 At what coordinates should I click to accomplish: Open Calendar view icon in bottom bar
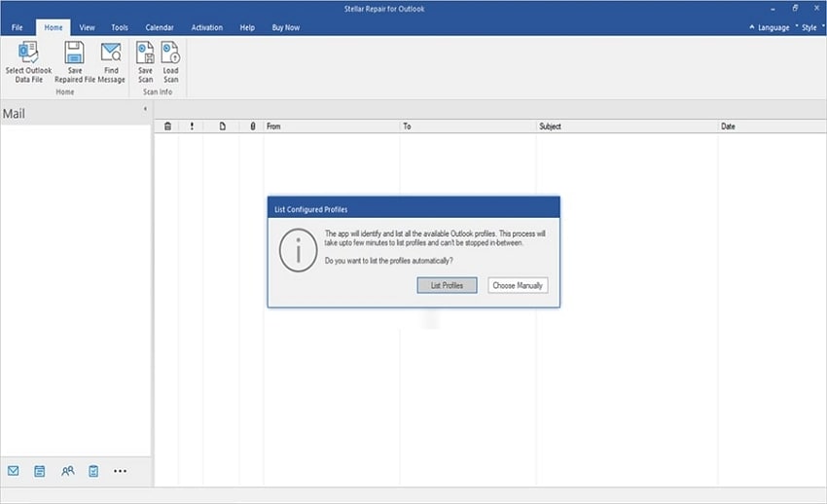tap(40, 471)
